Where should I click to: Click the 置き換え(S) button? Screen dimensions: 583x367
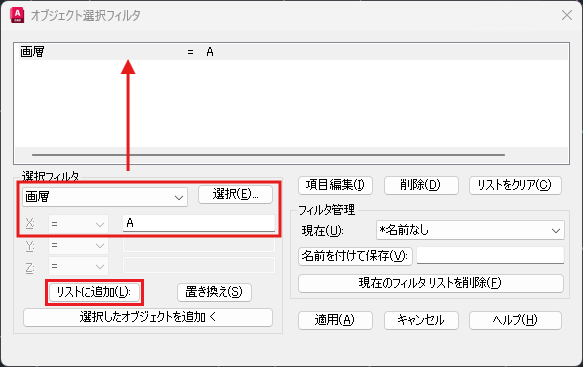tap(214, 292)
